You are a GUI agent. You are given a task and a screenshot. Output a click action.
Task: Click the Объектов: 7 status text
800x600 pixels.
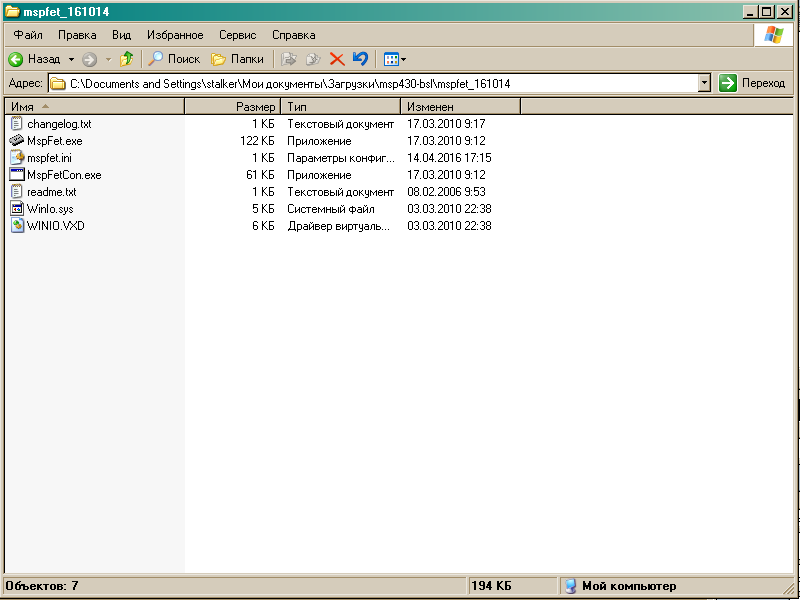pyautogui.click(x=42, y=586)
